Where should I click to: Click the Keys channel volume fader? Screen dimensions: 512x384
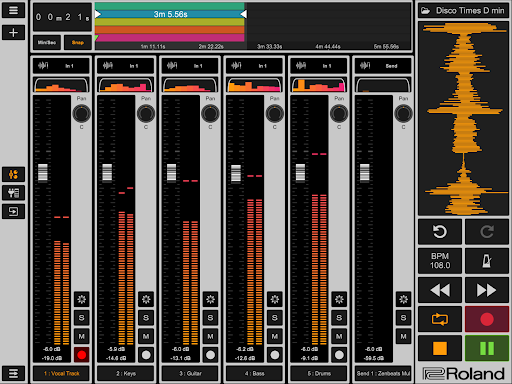pos(107,172)
